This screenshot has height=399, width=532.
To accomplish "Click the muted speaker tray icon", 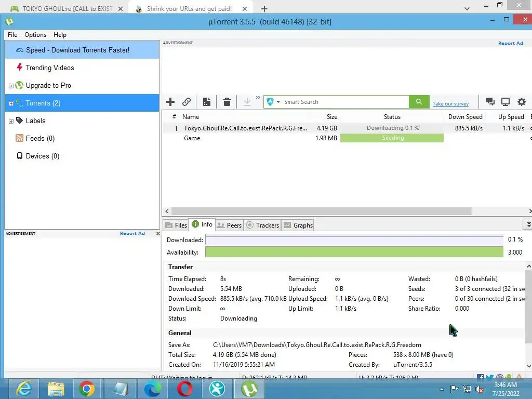I will [480, 389].
